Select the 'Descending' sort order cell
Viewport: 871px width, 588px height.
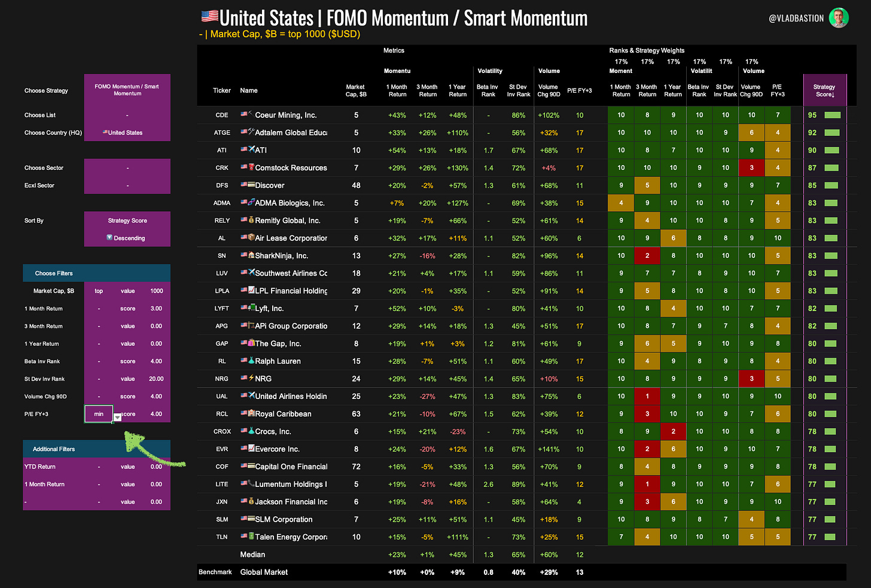(127, 238)
